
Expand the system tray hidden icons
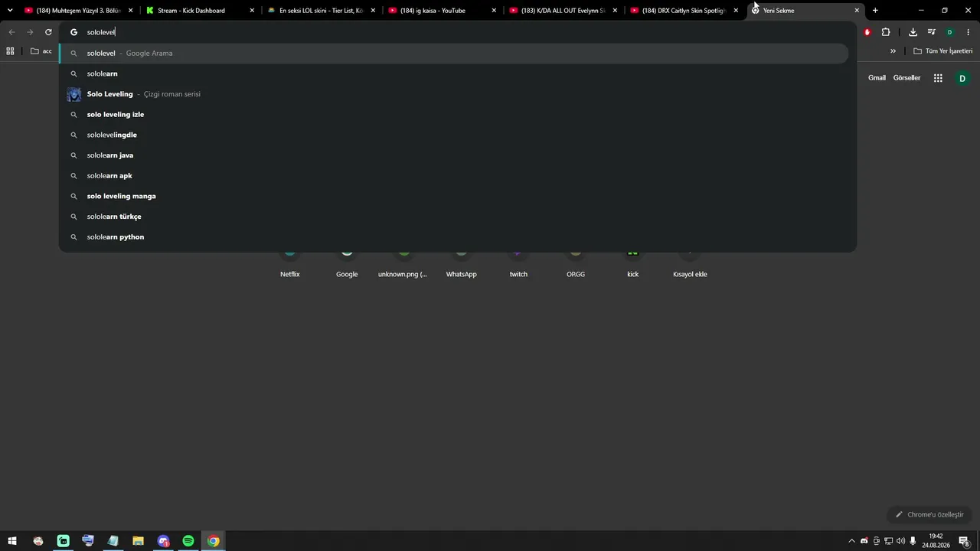(851, 541)
